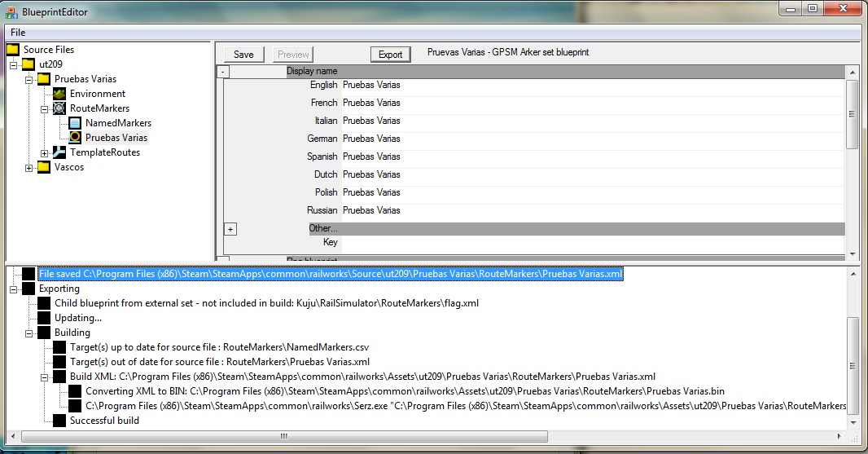Collapse the Display name property section
868x454 pixels.
pos(224,72)
